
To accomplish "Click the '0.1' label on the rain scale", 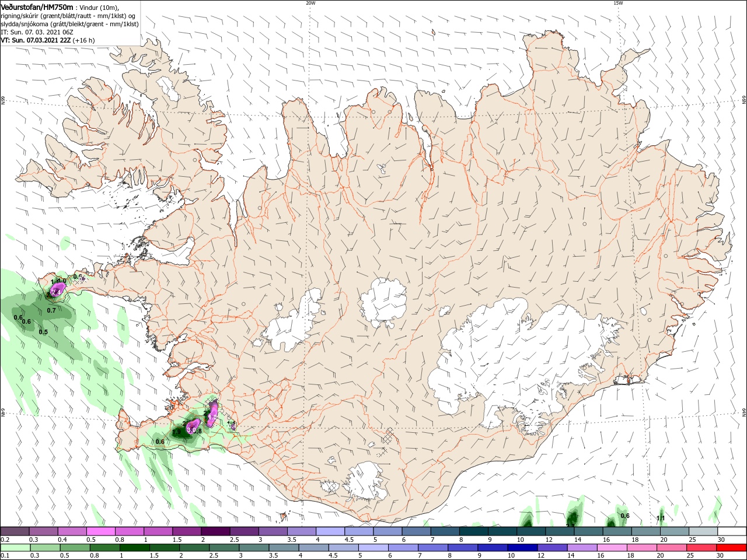I will tap(5, 555).
